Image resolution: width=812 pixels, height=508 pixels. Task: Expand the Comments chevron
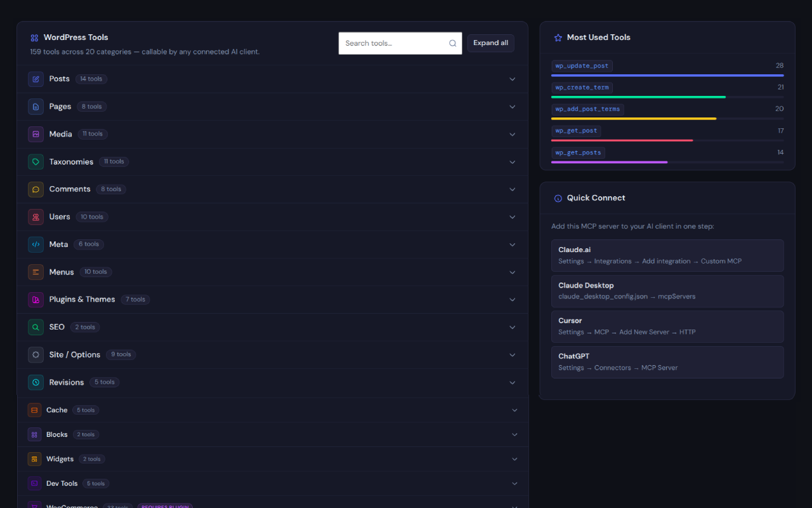coord(513,189)
